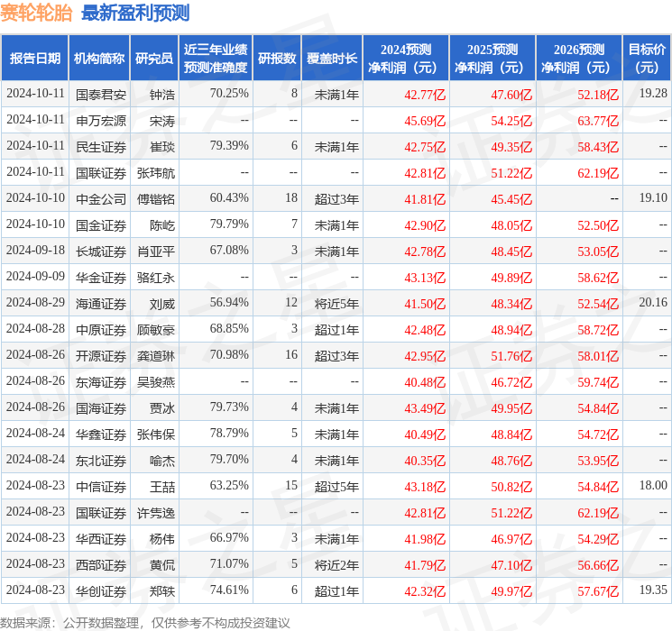Click analyst name 张玮航
This screenshot has height=631, width=672.
click(x=156, y=173)
